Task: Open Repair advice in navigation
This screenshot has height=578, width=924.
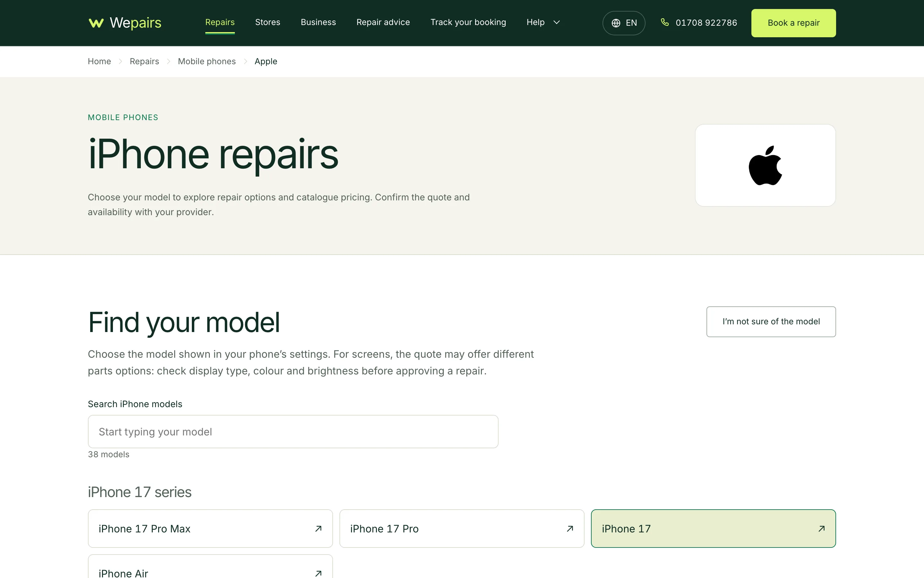Action: pos(383,22)
